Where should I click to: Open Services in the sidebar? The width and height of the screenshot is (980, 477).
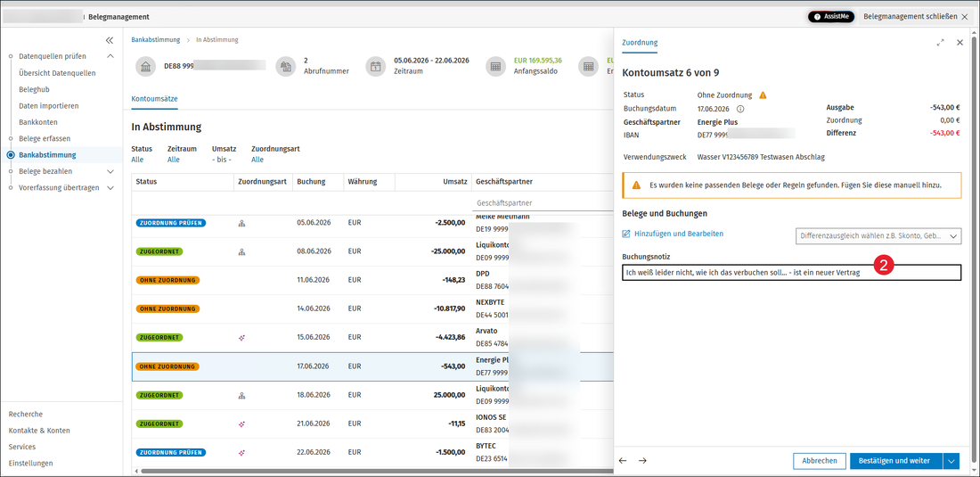click(x=22, y=447)
